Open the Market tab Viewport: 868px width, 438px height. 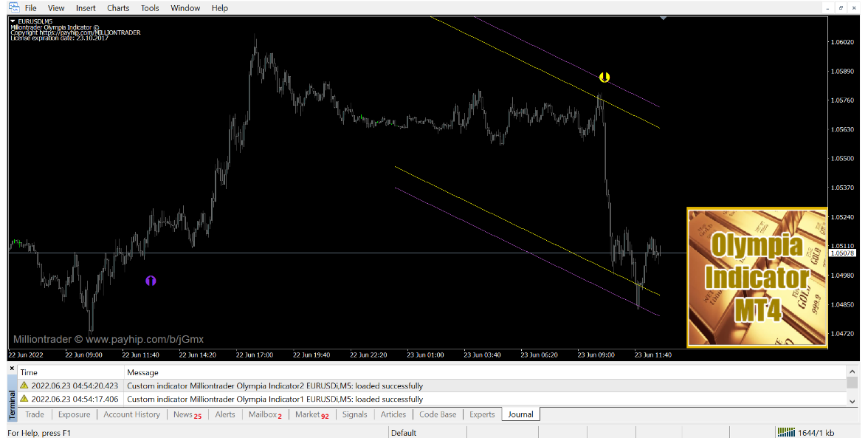pyautogui.click(x=311, y=414)
